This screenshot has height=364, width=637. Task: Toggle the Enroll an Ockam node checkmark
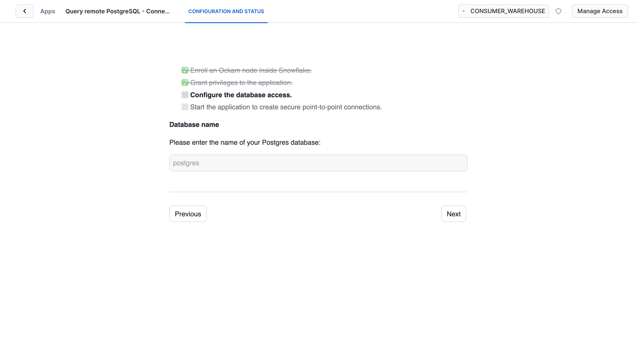click(x=185, y=70)
